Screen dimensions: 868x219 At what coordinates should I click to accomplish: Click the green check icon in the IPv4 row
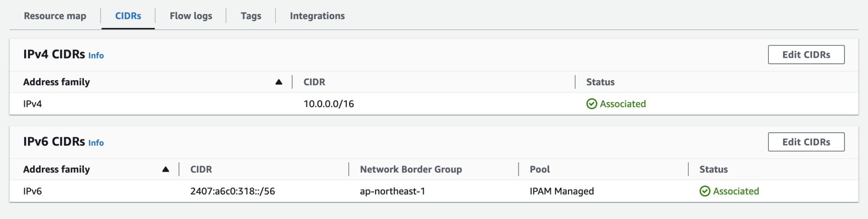coord(592,104)
